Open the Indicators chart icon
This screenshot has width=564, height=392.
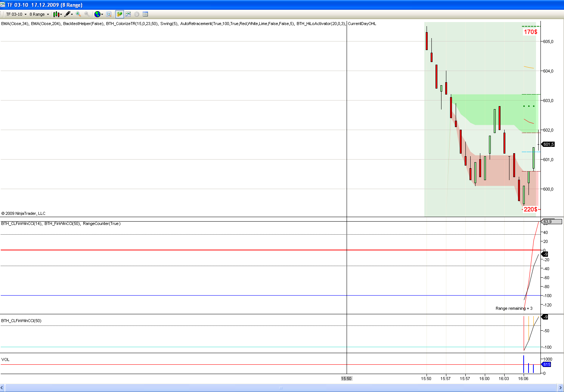pos(128,14)
